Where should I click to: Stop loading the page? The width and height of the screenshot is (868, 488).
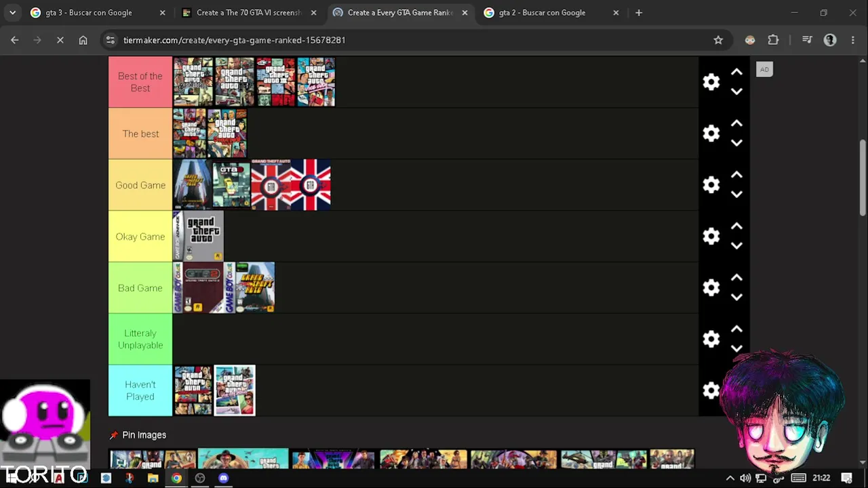click(x=60, y=40)
